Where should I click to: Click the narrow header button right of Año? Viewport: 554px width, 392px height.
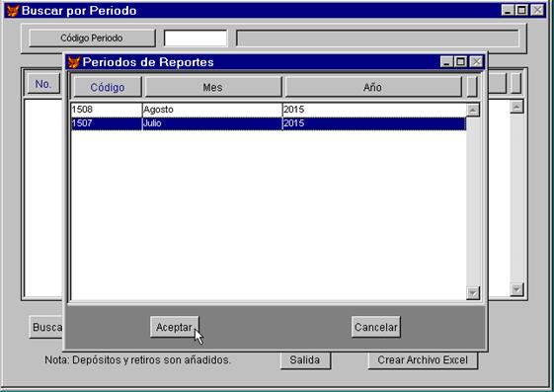472,87
